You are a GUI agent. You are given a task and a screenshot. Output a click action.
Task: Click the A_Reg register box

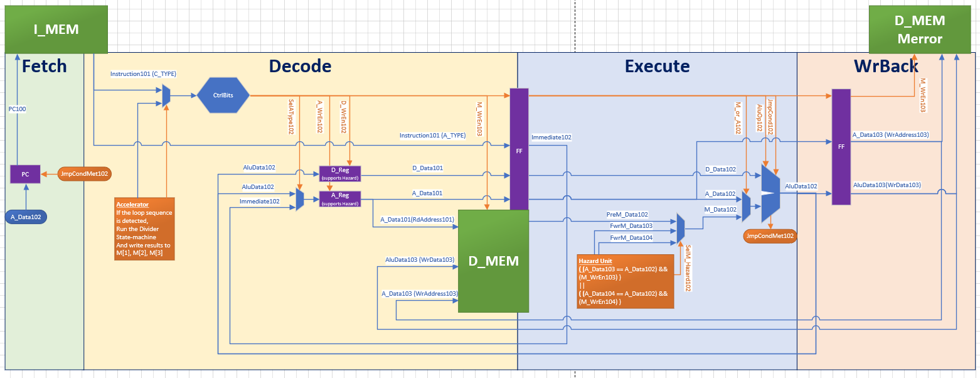click(340, 199)
